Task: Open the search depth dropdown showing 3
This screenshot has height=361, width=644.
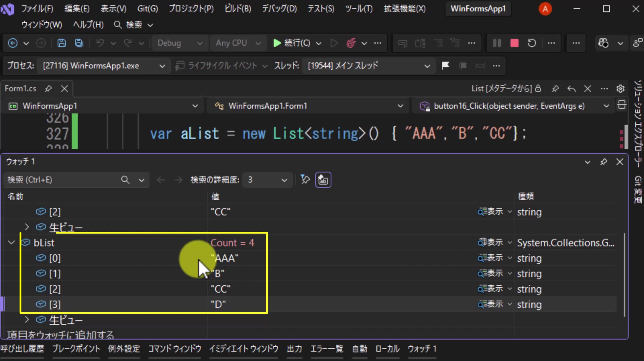Action: pos(267,180)
